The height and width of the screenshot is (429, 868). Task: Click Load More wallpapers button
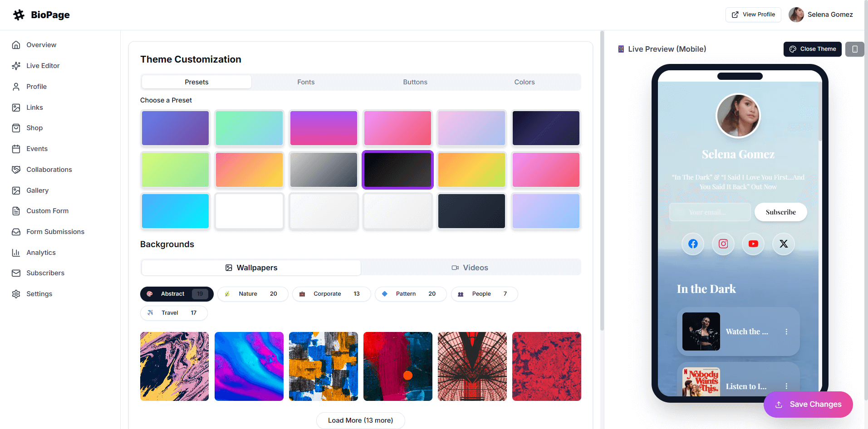360,420
